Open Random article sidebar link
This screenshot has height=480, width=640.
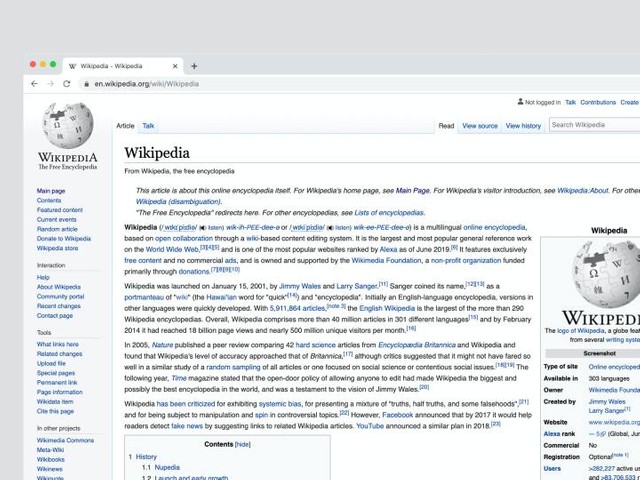57,229
